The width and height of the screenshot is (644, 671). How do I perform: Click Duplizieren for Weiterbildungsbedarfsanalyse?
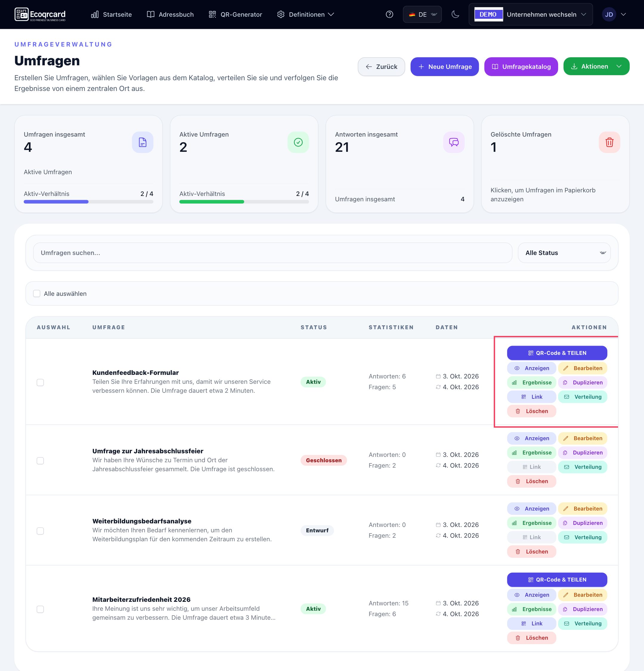(582, 523)
